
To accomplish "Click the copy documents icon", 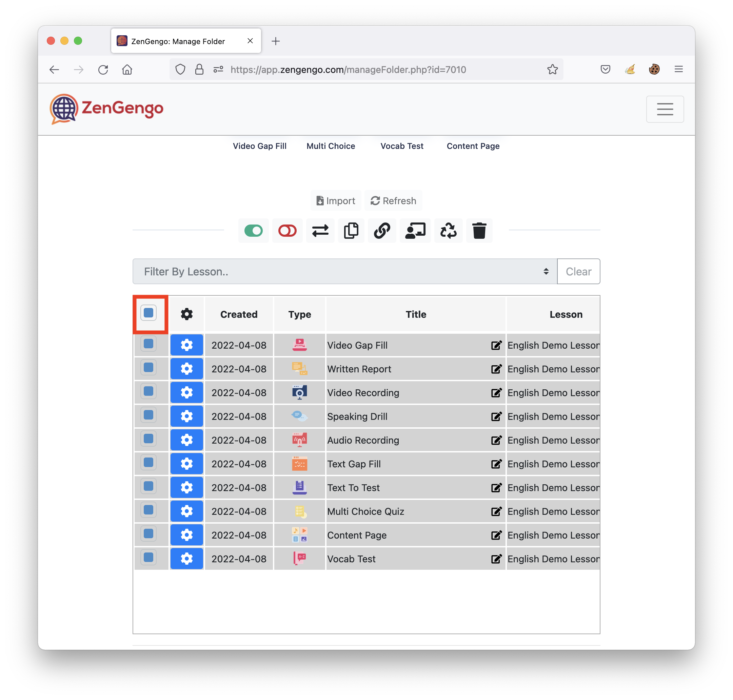I will click(351, 231).
